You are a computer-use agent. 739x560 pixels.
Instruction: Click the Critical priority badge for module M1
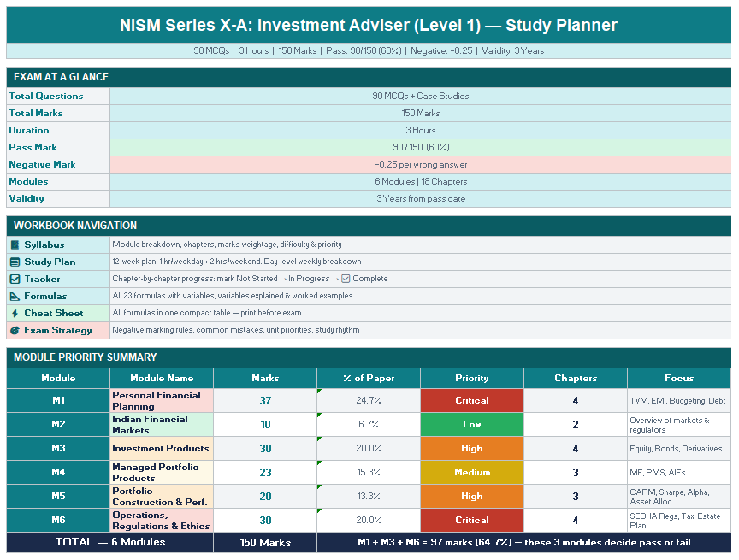coord(471,400)
